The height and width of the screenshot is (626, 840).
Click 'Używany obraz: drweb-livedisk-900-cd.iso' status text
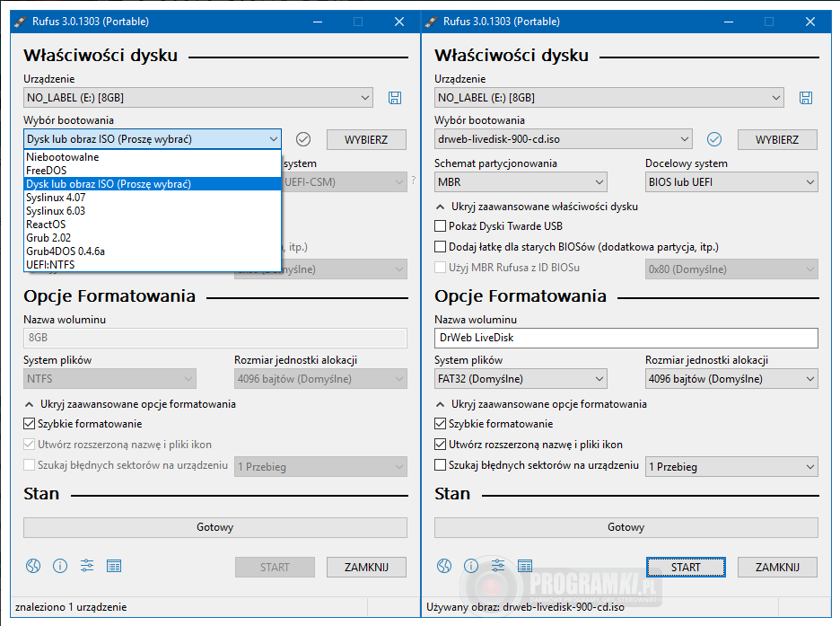tap(525, 607)
